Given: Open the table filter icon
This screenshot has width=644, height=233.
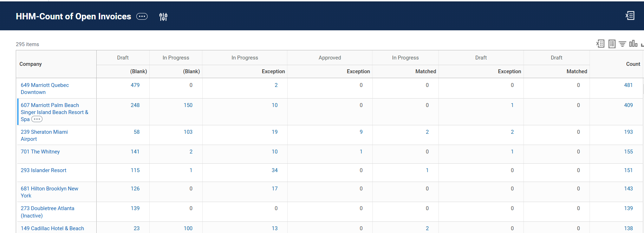Looking at the screenshot, I should (x=622, y=44).
